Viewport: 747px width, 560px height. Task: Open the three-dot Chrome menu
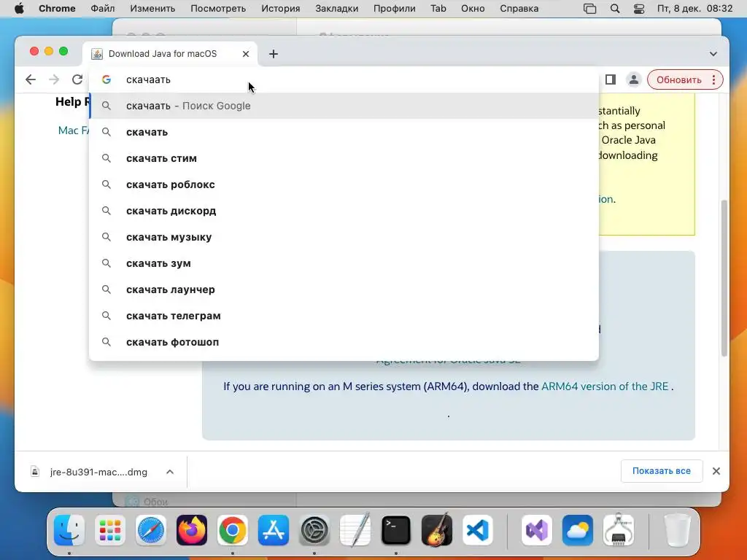pyautogui.click(x=713, y=79)
